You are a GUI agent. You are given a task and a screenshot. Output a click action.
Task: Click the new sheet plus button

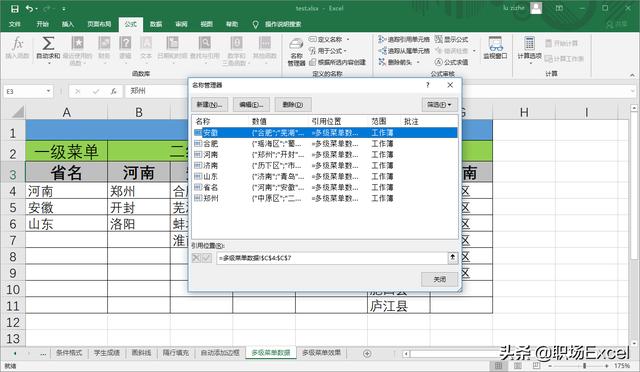tap(367, 353)
